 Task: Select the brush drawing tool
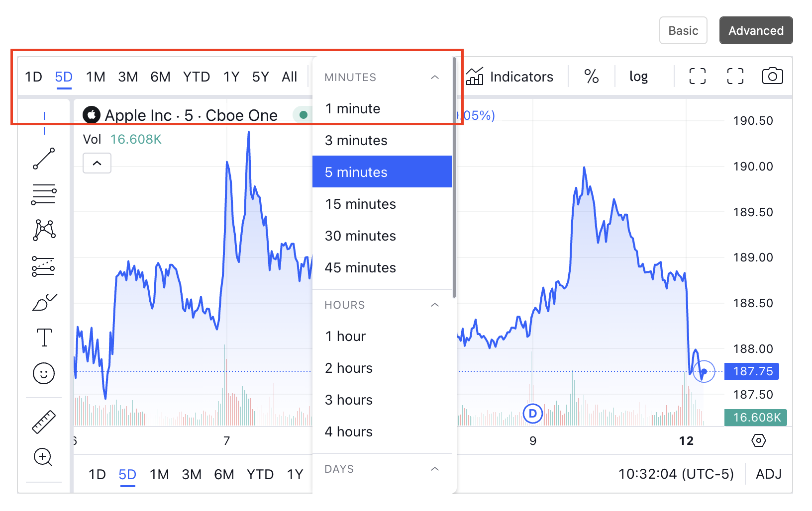[44, 302]
